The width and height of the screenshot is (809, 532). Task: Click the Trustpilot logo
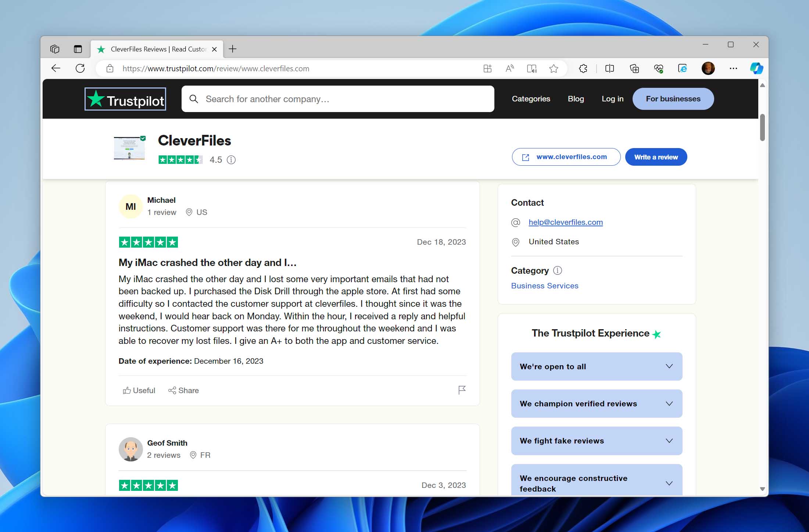tap(125, 99)
